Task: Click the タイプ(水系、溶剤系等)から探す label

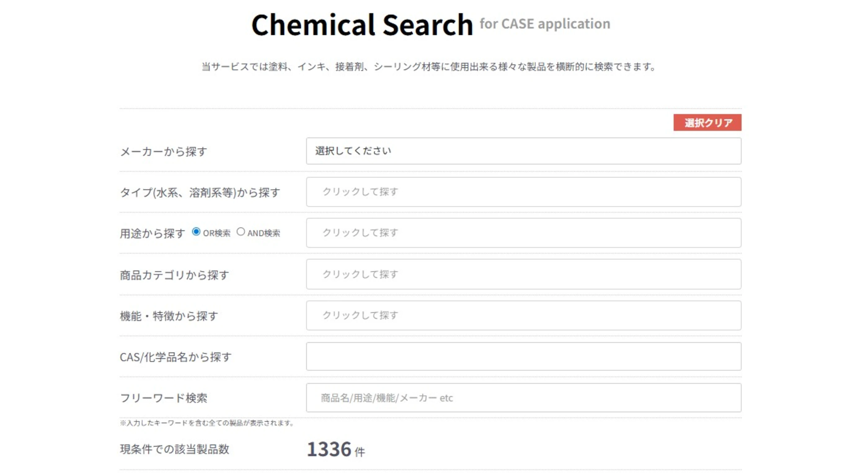Action: [200, 193]
